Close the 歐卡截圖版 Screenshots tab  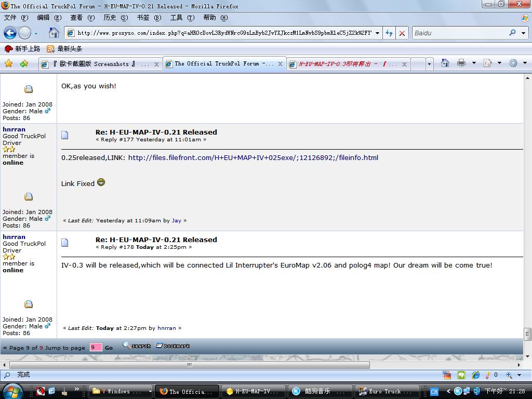156,64
